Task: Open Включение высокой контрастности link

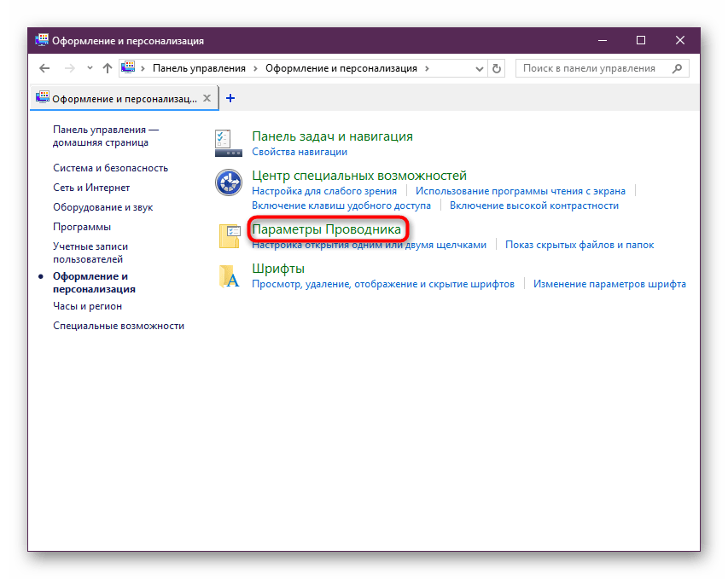Action: 533,206
